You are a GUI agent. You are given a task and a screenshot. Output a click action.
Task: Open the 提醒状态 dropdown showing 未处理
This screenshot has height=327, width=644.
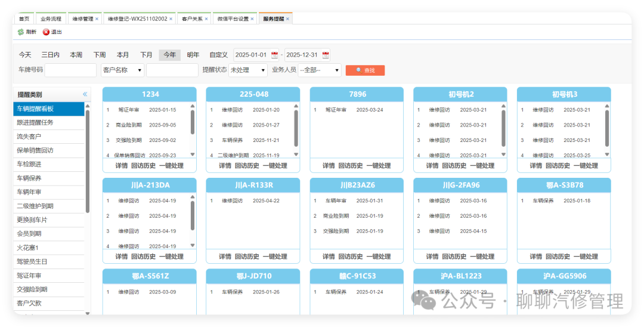pos(247,70)
